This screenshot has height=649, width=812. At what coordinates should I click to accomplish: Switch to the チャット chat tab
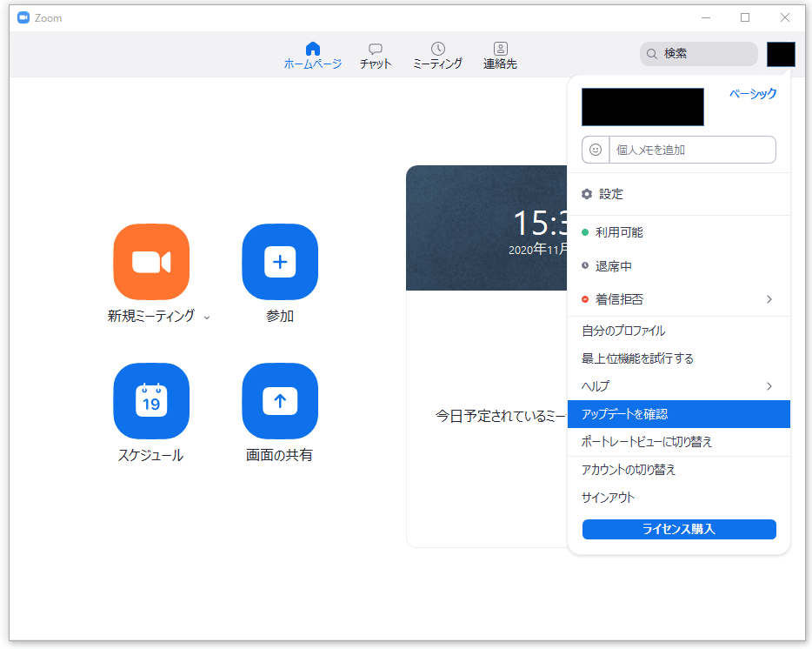[376, 56]
